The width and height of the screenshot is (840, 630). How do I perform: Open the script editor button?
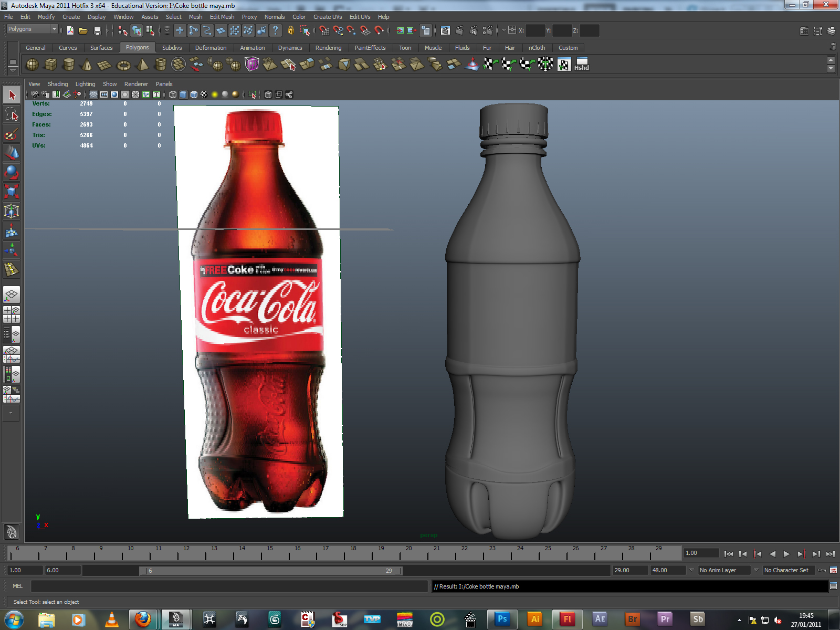point(833,586)
